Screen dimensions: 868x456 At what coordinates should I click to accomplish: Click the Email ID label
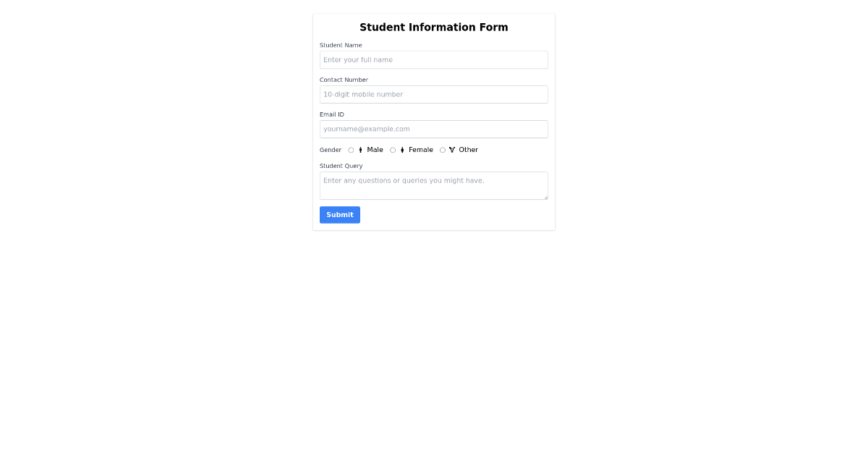point(331,114)
